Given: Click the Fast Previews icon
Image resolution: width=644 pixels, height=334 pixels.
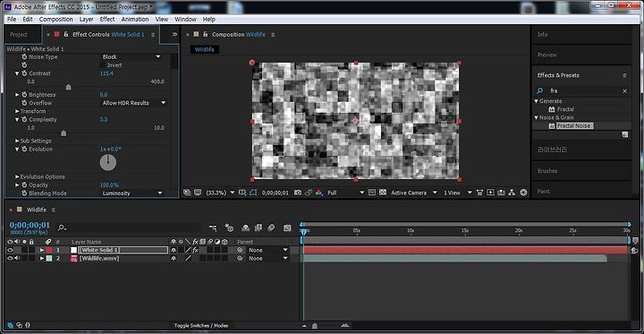Looking at the screenshot, I should pyautogui.click(x=490, y=193).
